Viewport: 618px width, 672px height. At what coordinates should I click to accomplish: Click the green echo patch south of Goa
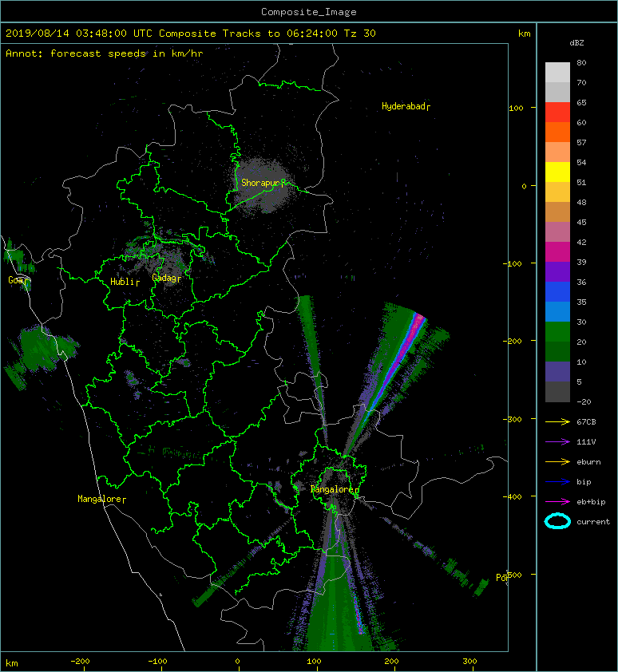[x=43, y=348]
